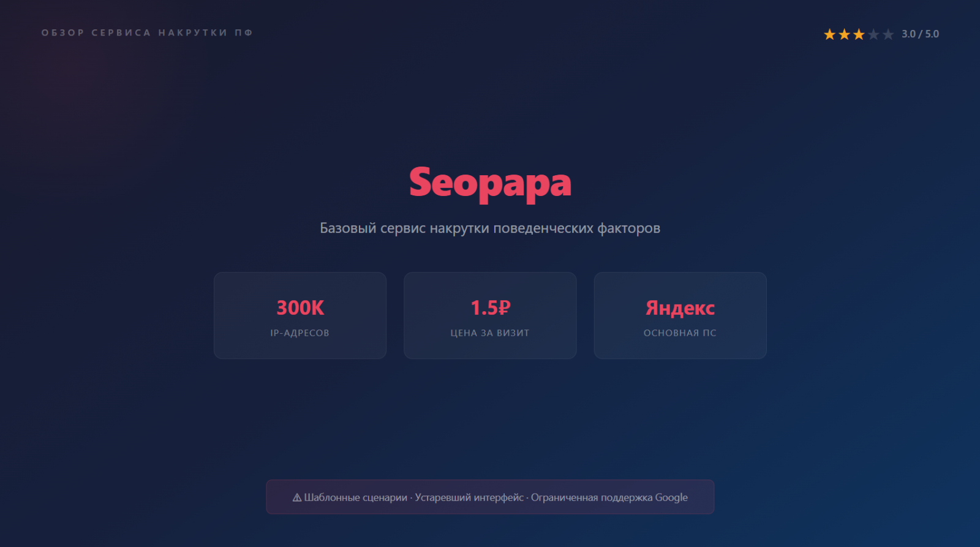
Task: Click the 'Базовый сервис накрутки' subtitle
Action: pos(490,228)
